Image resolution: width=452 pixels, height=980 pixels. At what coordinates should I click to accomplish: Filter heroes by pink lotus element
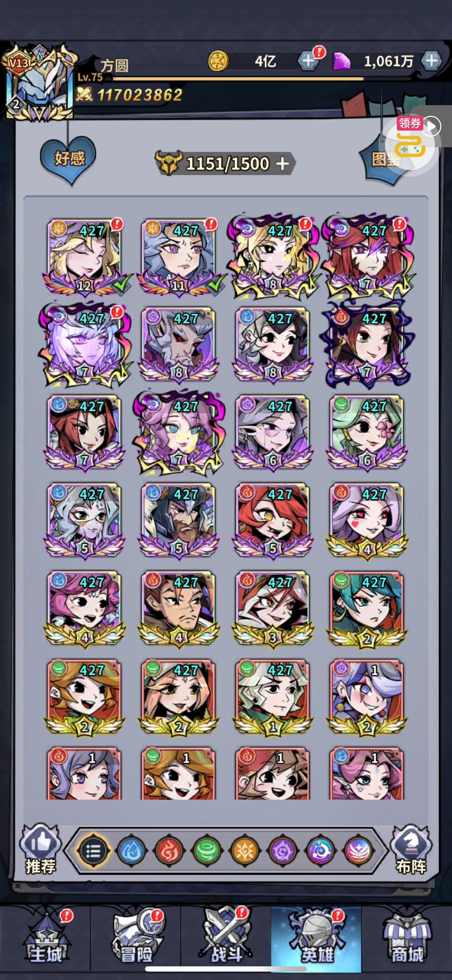(x=358, y=851)
